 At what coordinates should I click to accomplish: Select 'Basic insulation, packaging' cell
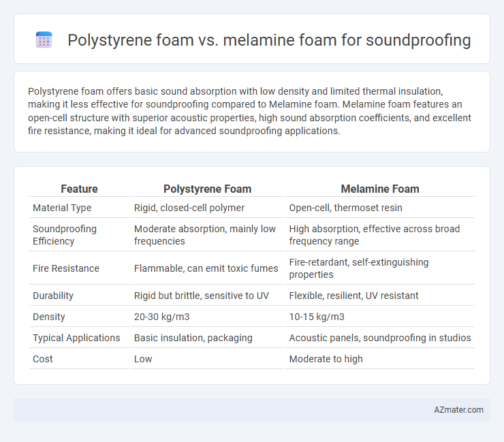pos(193,338)
